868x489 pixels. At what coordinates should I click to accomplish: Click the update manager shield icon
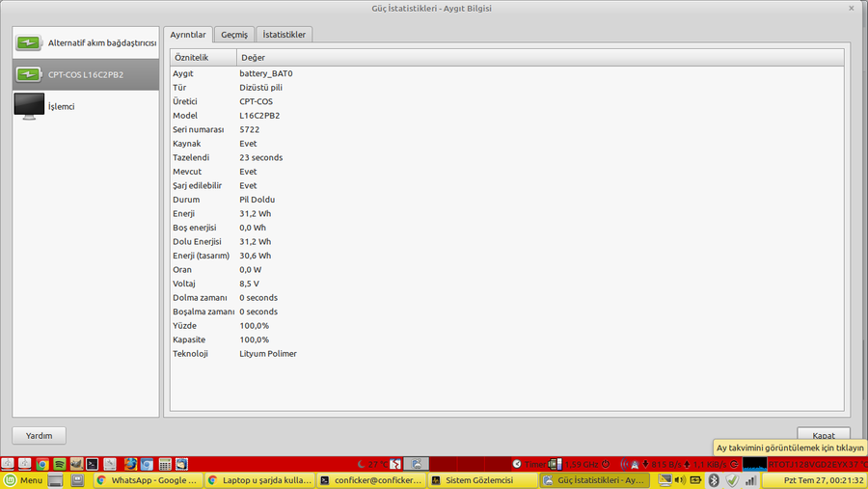pyautogui.click(x=732, y=480)
